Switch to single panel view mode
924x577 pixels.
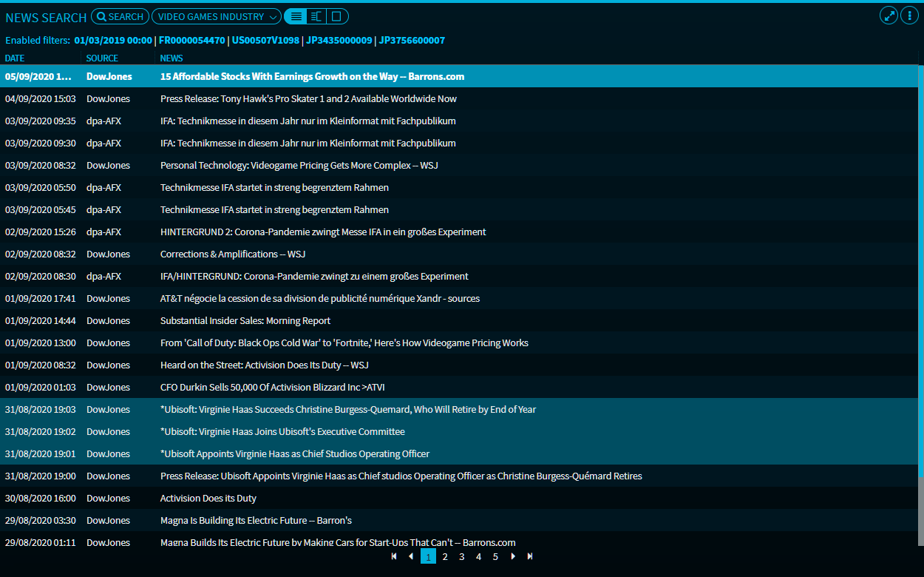336,16
